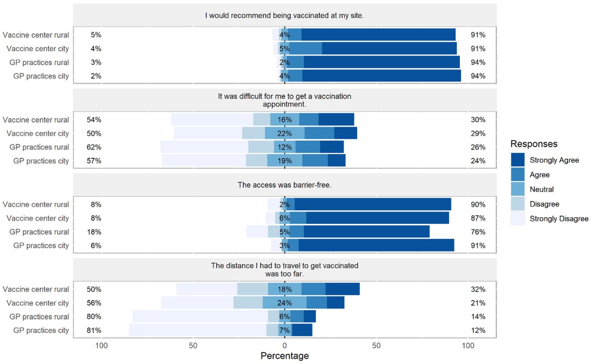Click the Disagree legend color swatch
This screenshot has height=364, width=592.
click(x=517, y=204)
